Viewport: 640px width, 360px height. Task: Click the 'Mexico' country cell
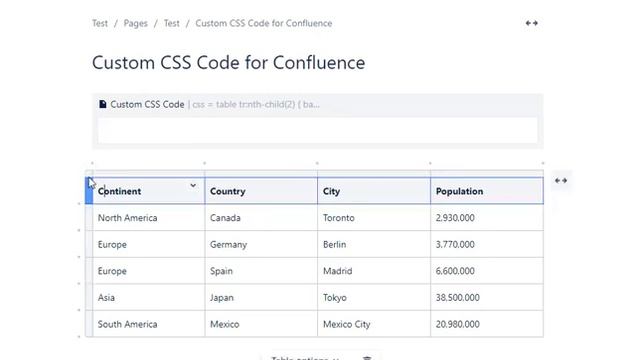261,324
